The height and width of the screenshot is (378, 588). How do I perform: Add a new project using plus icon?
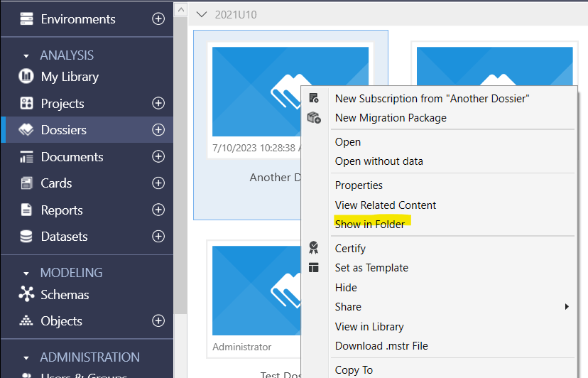tap(158, 104)
